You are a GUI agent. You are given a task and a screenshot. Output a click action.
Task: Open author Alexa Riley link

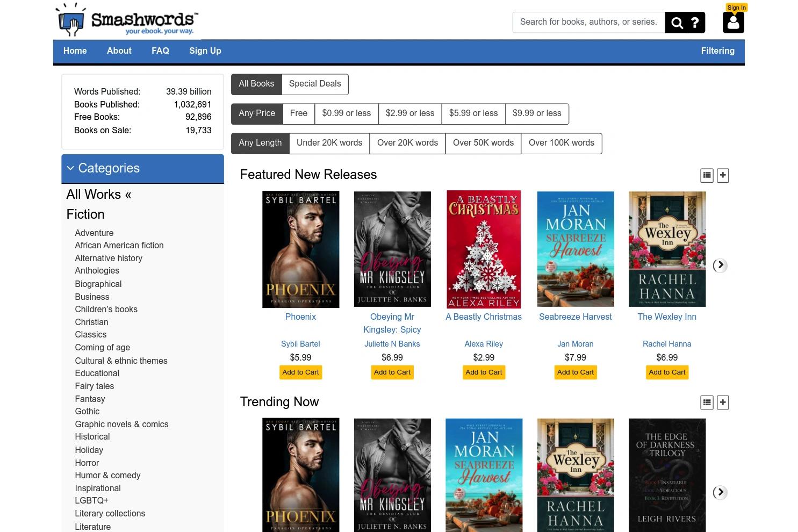coord(484,344)
